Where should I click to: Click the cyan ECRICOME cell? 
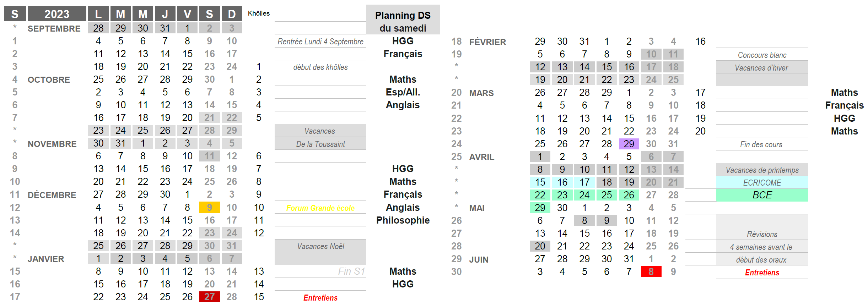coord(762,182)
